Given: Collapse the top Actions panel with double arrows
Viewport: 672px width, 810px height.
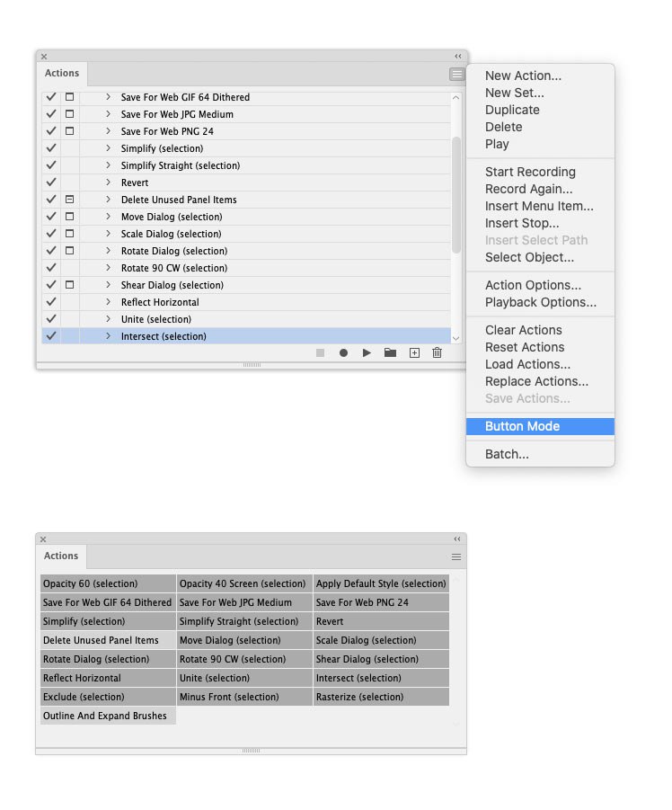Looking at the screenshot, I should coord(458,56).
